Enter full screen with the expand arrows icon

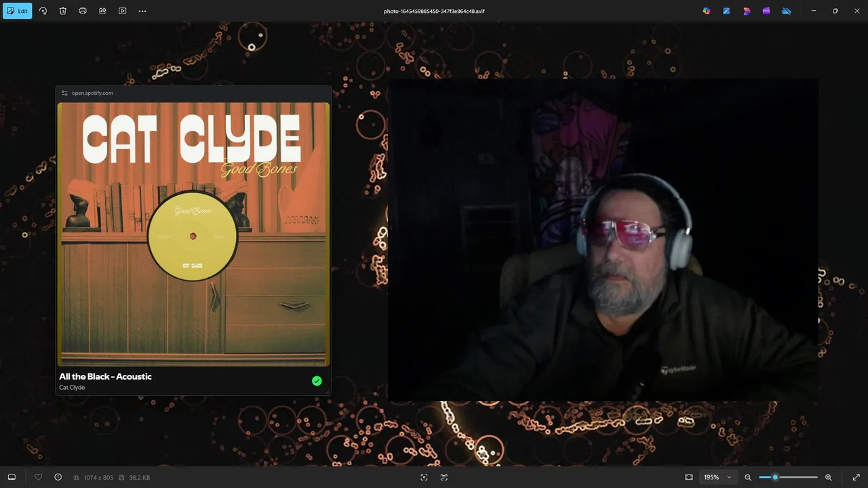[856, 477]
